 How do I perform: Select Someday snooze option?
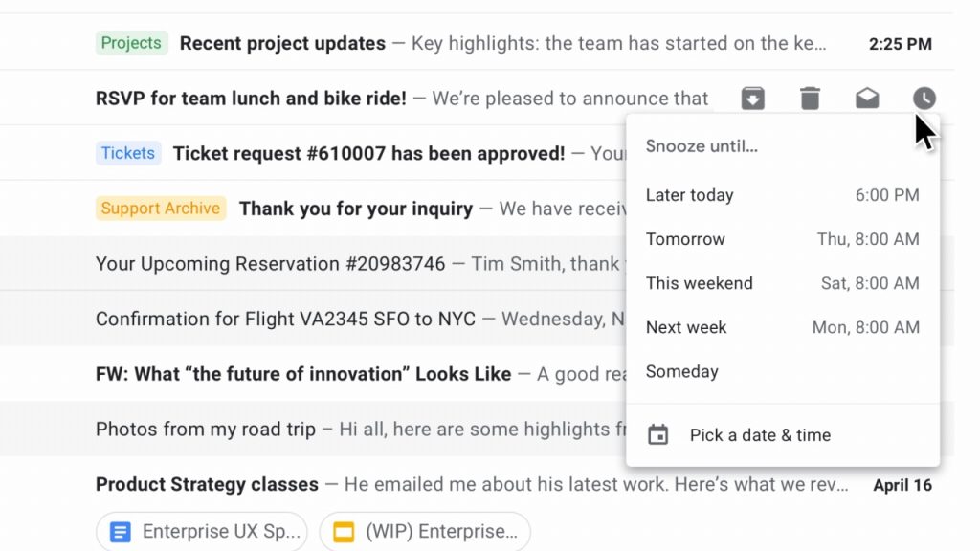783,372
